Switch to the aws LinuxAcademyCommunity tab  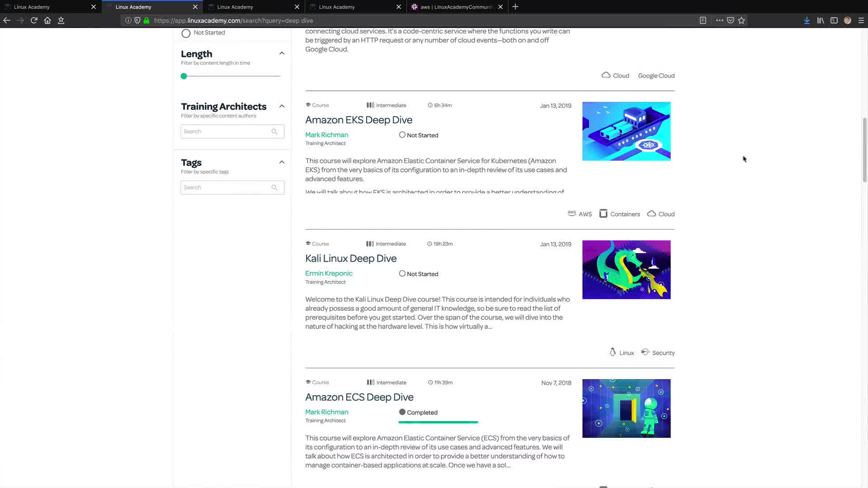pyautogui.click(x=457, y=7)
